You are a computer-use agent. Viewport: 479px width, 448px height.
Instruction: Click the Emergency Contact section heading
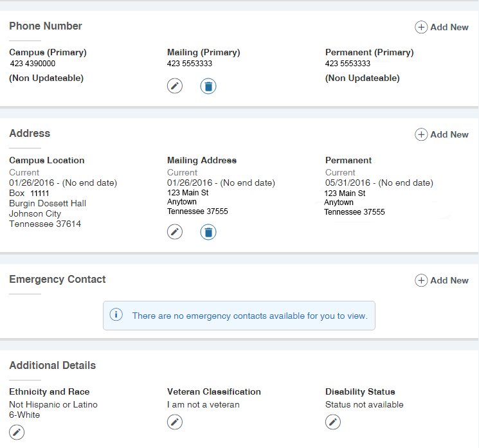[x=57, y=280]
